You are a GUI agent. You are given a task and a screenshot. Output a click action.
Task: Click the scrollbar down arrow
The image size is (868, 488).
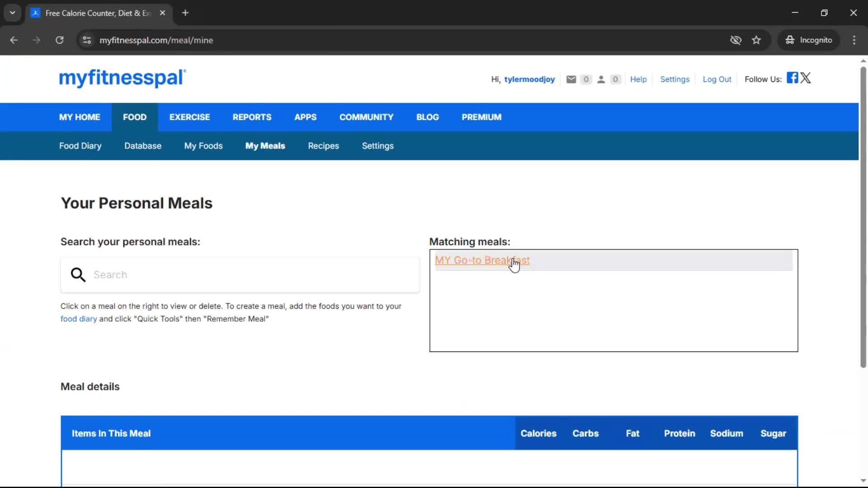[863, 481]
